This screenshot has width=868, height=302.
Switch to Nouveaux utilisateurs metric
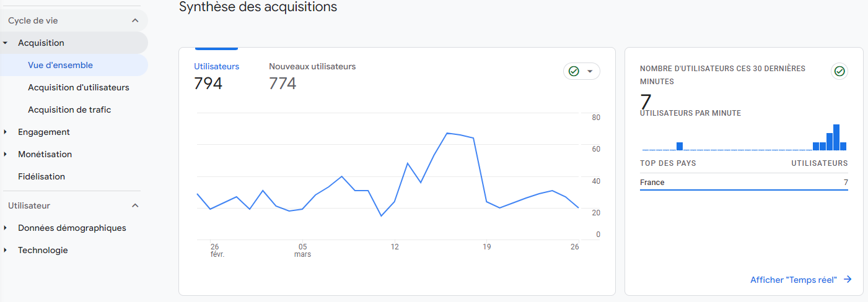312,66
